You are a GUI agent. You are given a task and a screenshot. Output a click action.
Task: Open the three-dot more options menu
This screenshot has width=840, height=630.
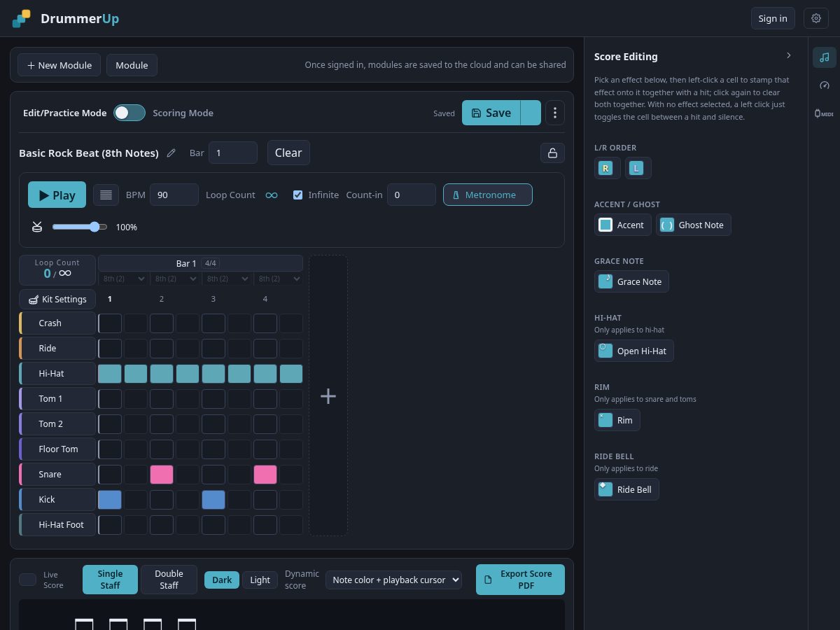tap(555, 113)
